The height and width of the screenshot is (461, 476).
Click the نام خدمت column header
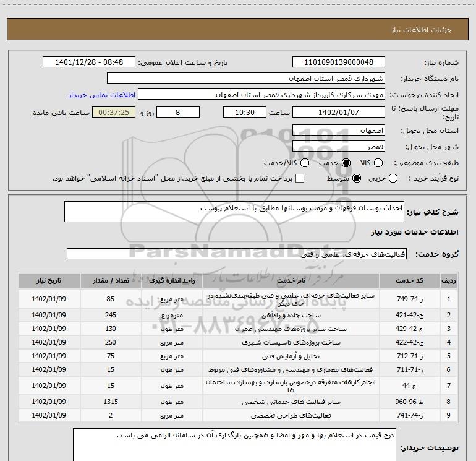(x=291, y=280)
